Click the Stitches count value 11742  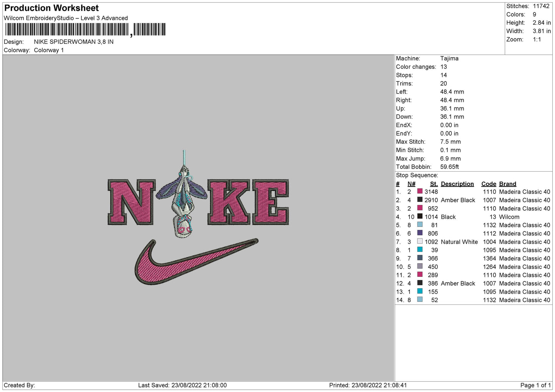tap(541, 6)
